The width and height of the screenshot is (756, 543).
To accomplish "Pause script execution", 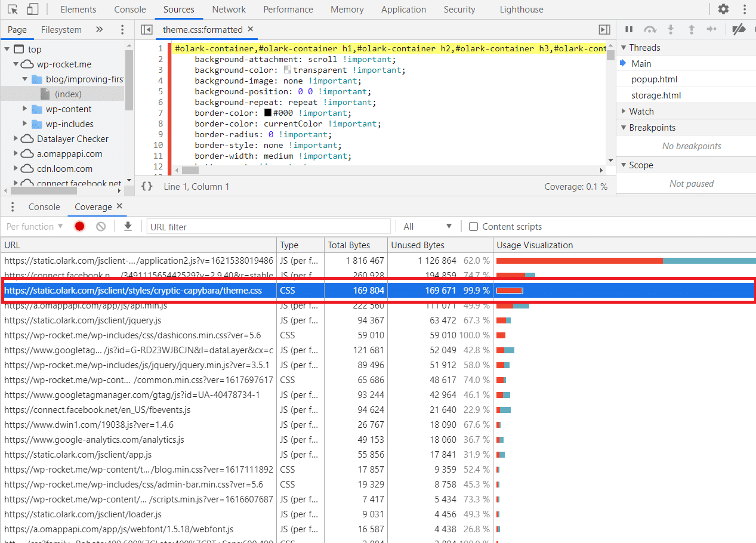I will [629, 29].
